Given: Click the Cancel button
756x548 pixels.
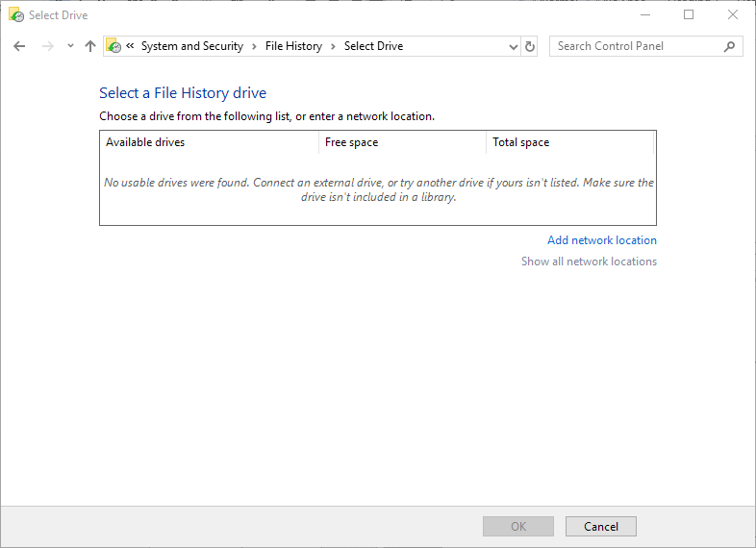Looking at the screenshot, I should [x=601, y=526].
